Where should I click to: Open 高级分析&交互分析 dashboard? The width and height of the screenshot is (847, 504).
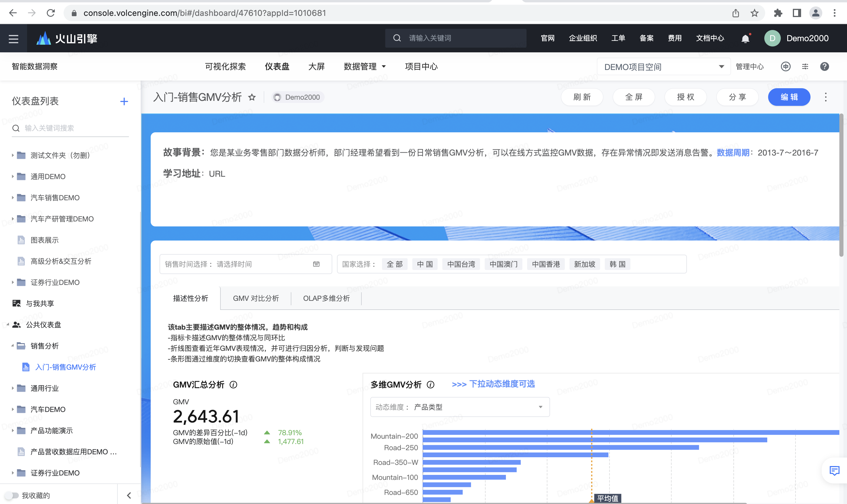(x=61, y=261)
